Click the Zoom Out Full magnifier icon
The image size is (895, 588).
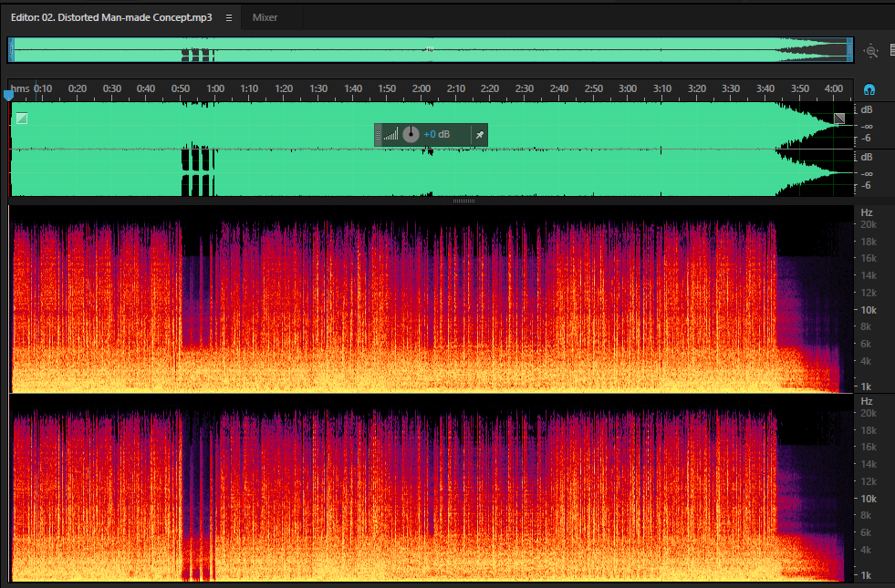click(871, 51)
